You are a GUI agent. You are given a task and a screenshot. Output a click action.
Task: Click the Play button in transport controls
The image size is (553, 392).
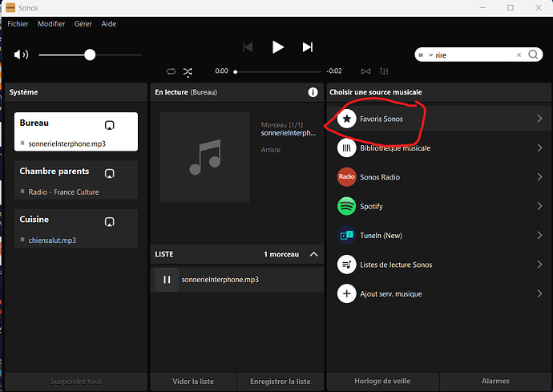[x=278, y=47]
